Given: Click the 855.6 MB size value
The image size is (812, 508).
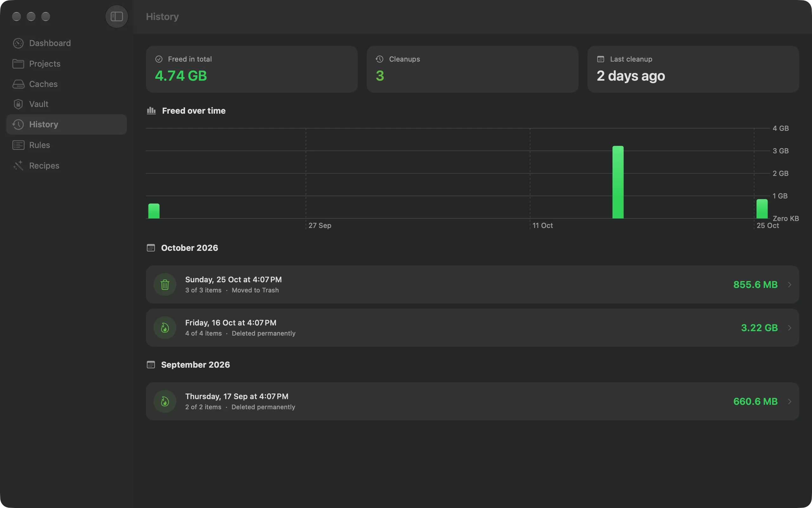Looking at the screenshot, I should (x=755, y=284).
